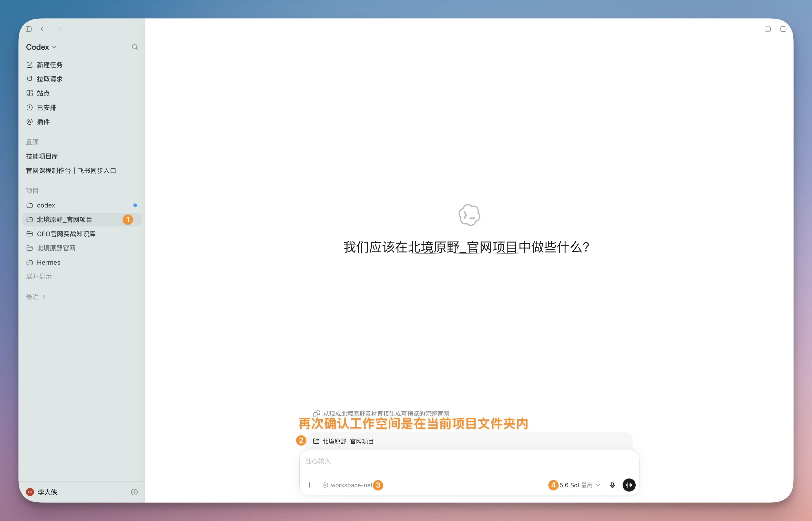
Task: Click the Codex terminal logo icon
Action: click(469, 215)
